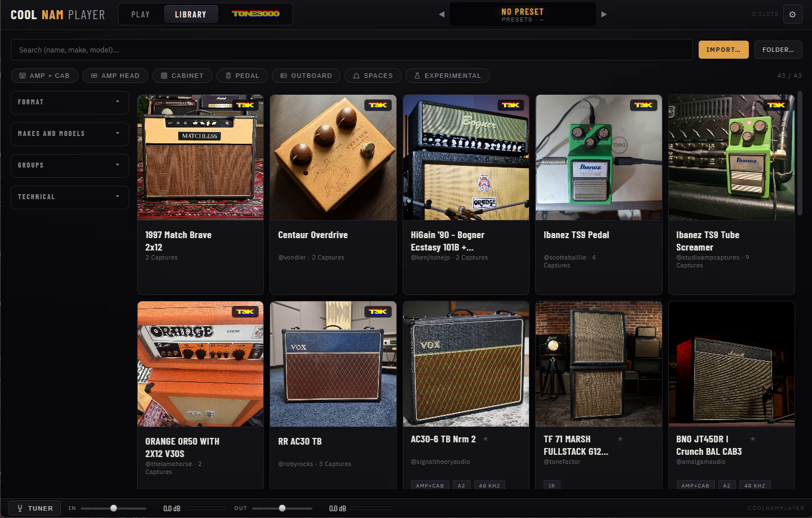Click T3K badge on Ibanez TS9 Pedal card

pos(643,105)
